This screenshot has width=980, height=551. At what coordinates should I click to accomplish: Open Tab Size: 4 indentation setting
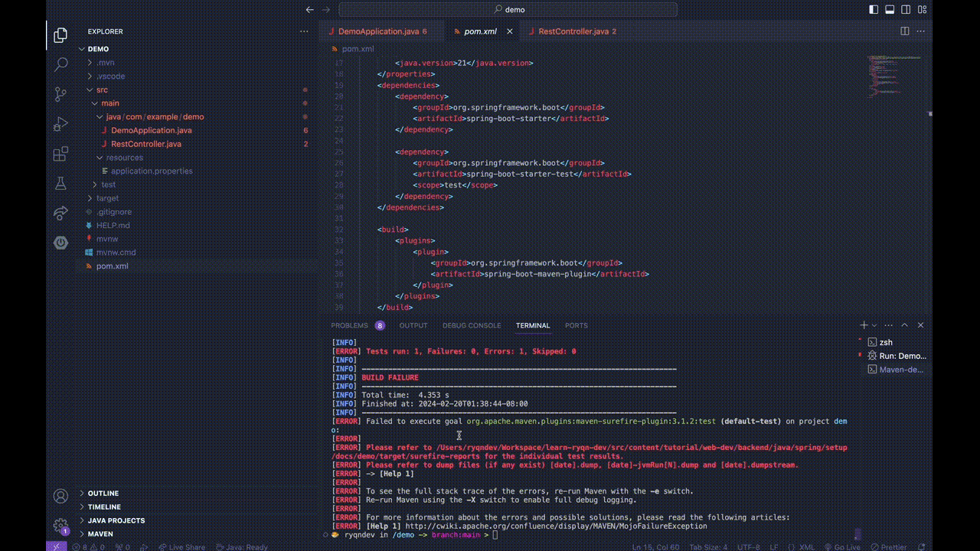[708, 546]
